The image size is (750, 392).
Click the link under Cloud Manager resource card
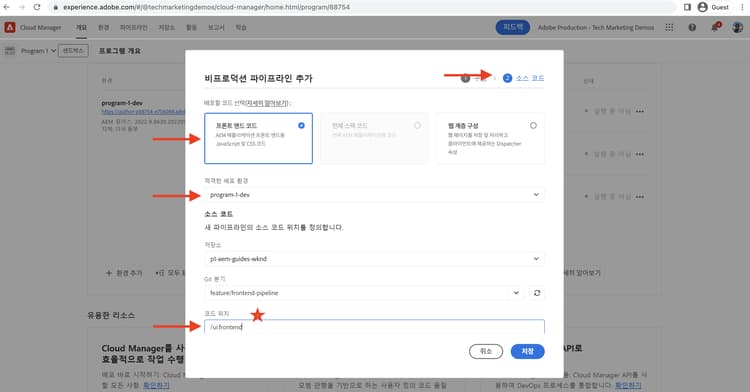point(156,385)
